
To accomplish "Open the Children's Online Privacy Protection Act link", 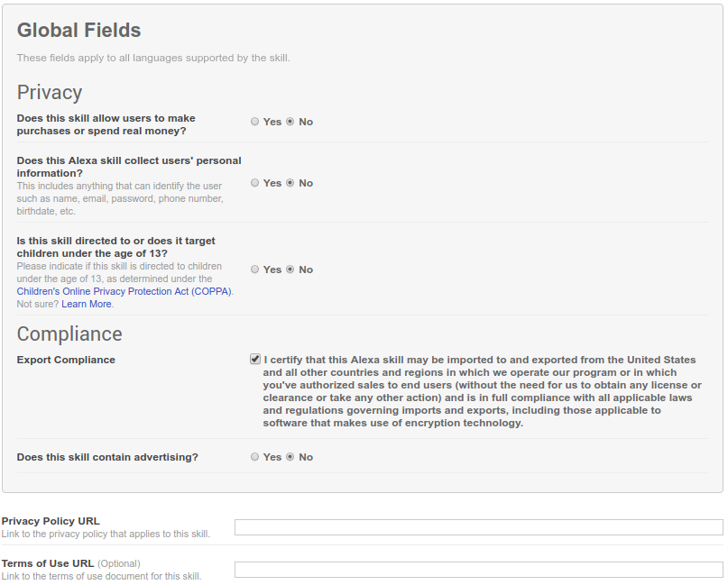I will (124, 291).
